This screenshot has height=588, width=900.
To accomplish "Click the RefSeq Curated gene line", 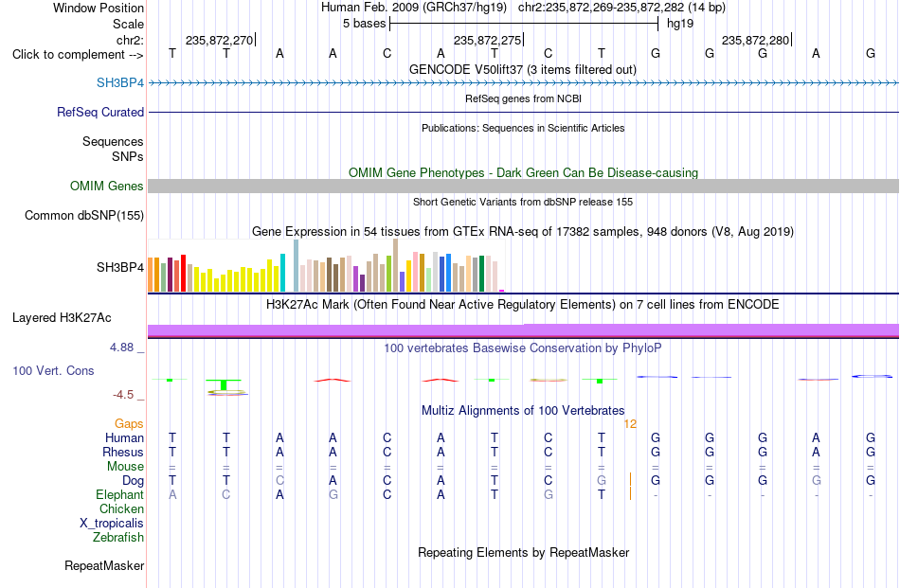I will pyautogui.click(x=524, y=112).
